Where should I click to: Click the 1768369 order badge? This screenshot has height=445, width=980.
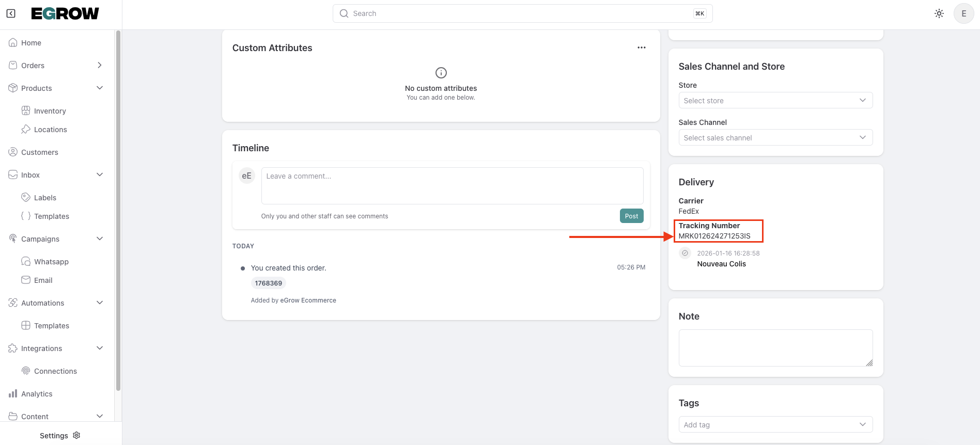pyautogui.click(x=269, y=283)
